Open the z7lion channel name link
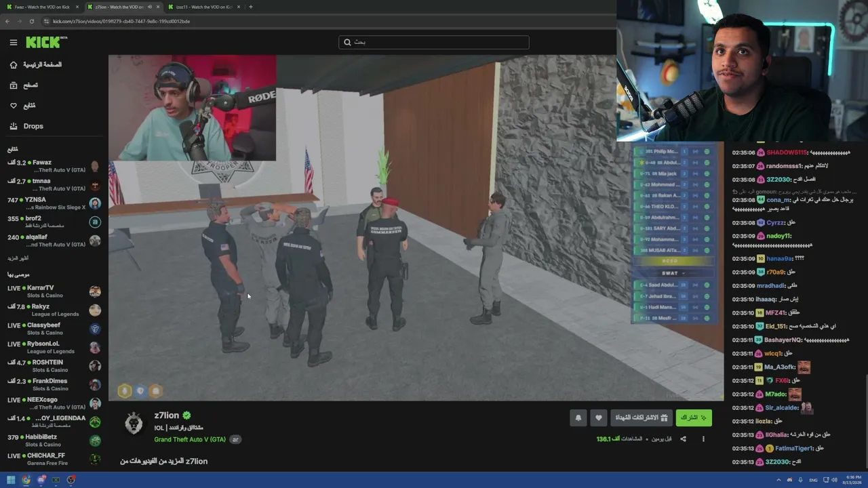This screenshot has height=488, width=868. point(167,415)
